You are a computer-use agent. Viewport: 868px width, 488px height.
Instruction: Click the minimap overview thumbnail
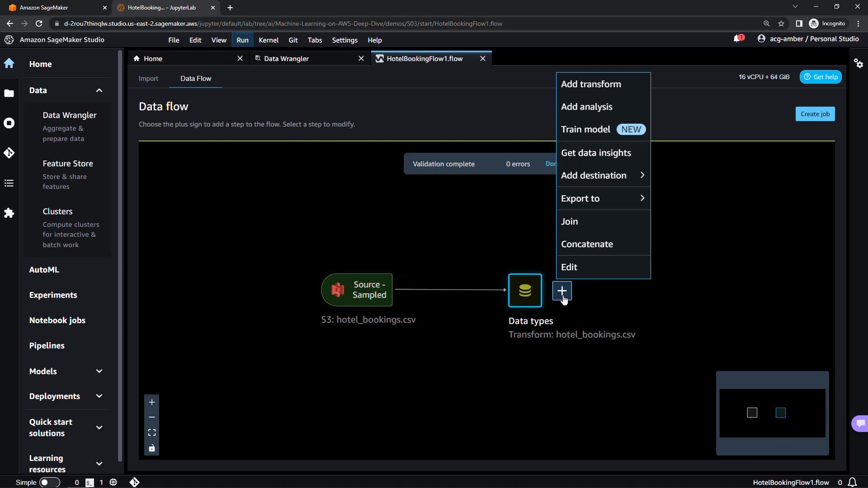coord(772,413)
